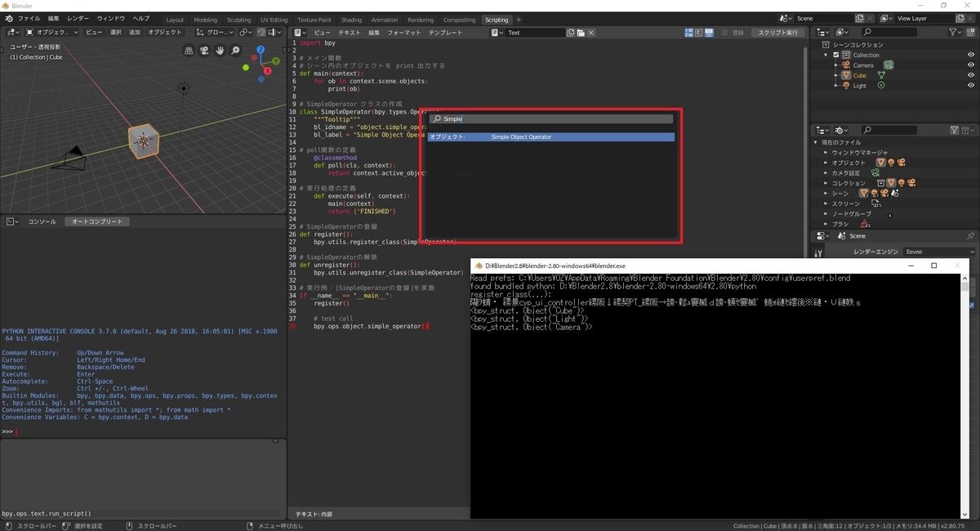Click the Light data icon in outliner

[881, 86]
